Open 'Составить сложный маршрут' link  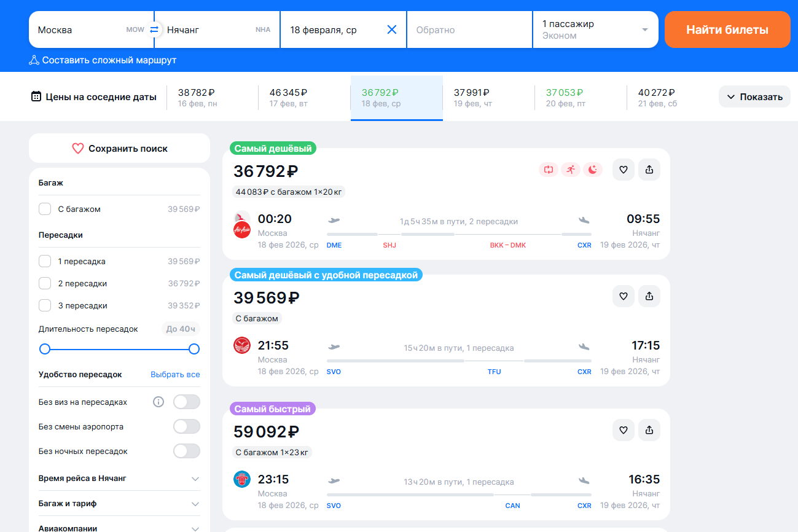(x=103, y=60)
